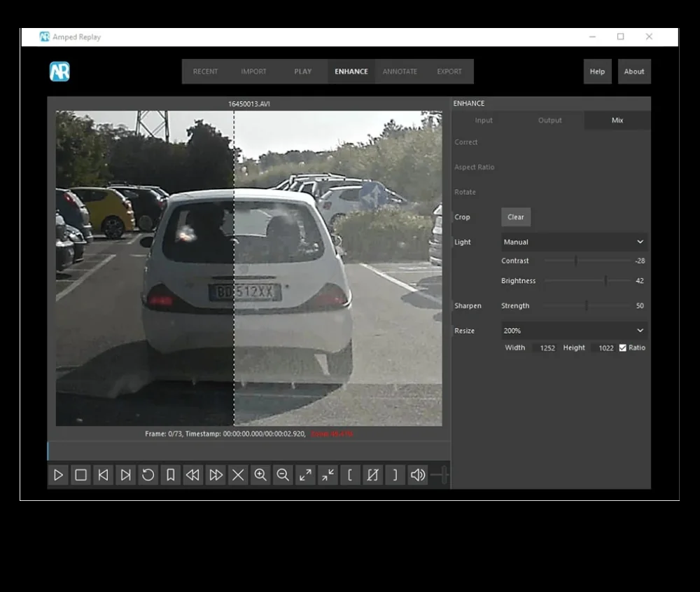Zoom out with the magnifier minus icon
This screenshot has height=592, width=700.
(x=283, y=475)
